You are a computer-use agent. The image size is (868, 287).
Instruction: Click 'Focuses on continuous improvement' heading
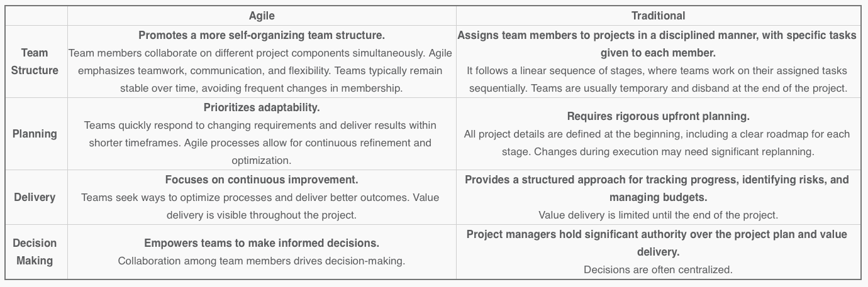coord(262,180)
